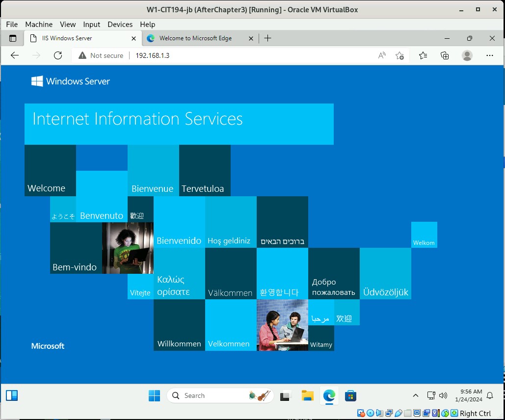Activate the Read aloud icon in address bar
505x420 pixels.
tap(382, 55)
